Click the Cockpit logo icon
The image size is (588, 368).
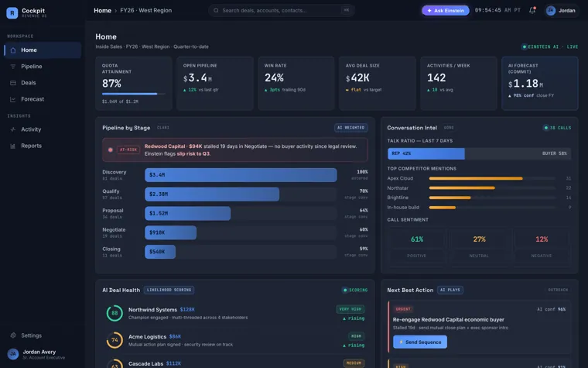[12, 12]
